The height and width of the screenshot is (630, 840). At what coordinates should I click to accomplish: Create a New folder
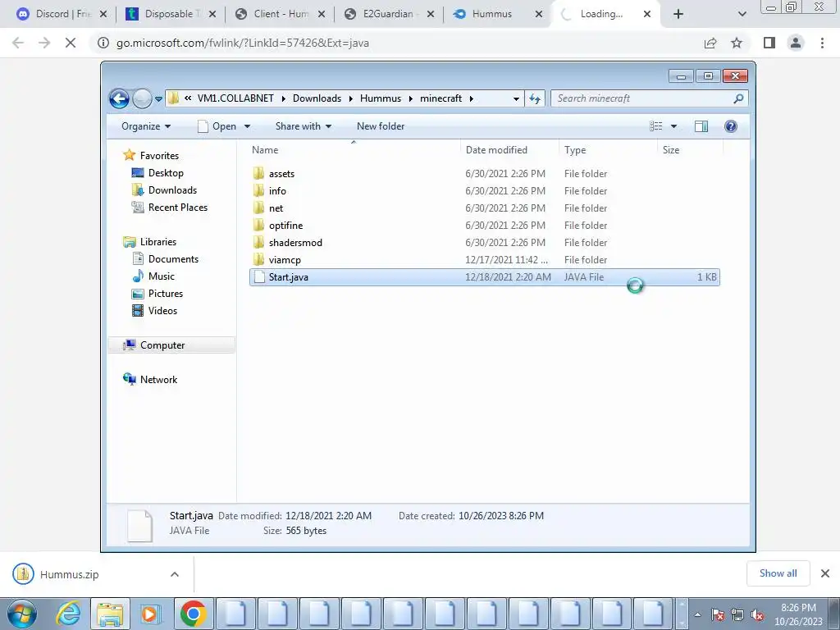(381, 126)
